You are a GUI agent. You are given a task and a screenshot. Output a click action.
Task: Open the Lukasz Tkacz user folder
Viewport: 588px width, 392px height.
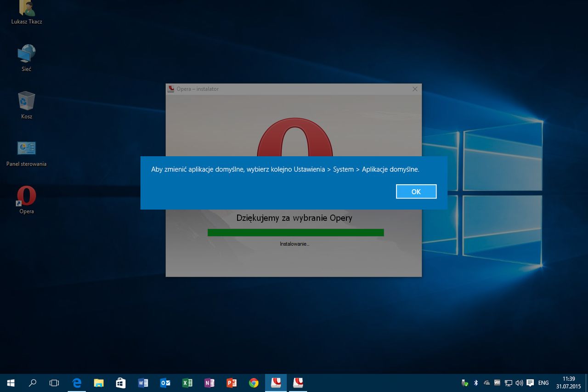click(x=27, y=13)
